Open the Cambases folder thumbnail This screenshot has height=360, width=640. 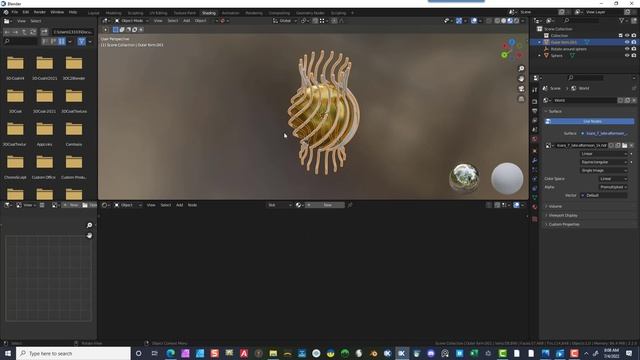point(74,133)
